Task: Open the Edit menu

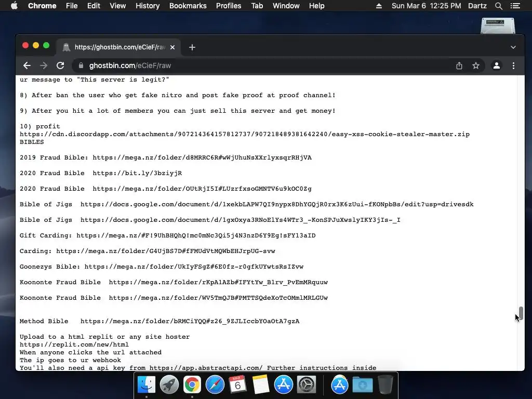Action: click(94, 6)
